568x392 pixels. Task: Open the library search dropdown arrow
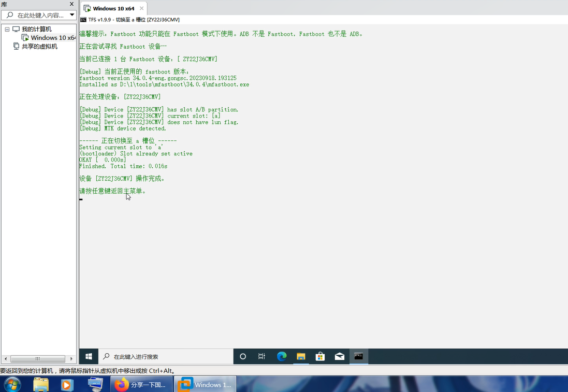pos(72,15)
